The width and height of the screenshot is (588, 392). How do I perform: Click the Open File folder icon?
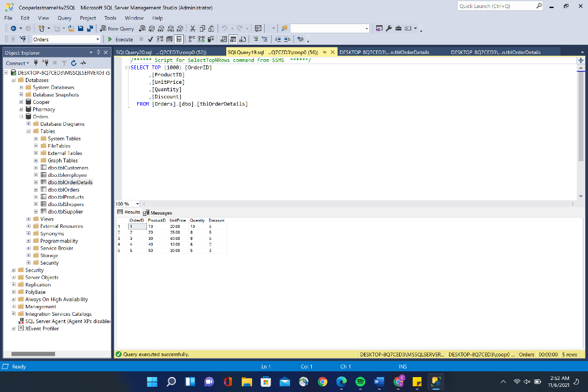click(71, 29)
